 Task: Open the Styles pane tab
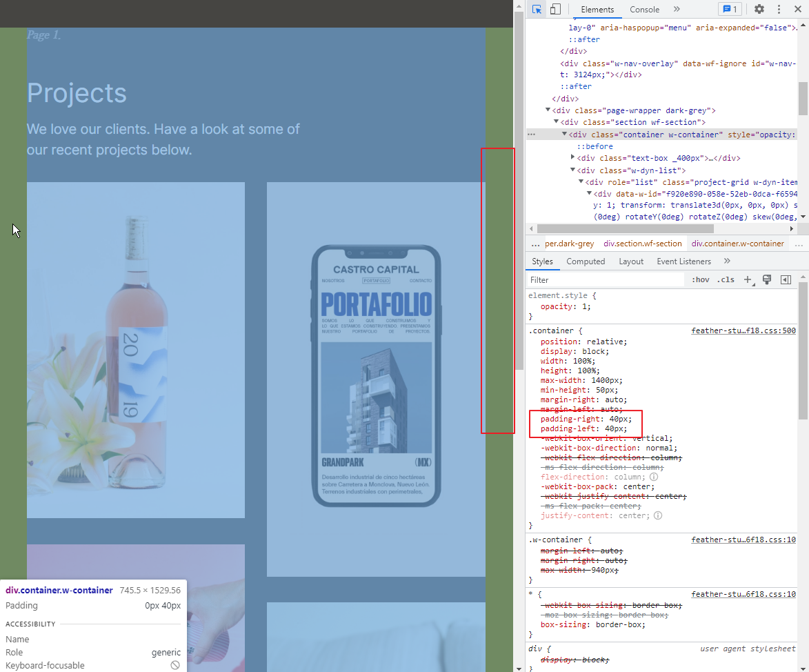pos(542,261)
